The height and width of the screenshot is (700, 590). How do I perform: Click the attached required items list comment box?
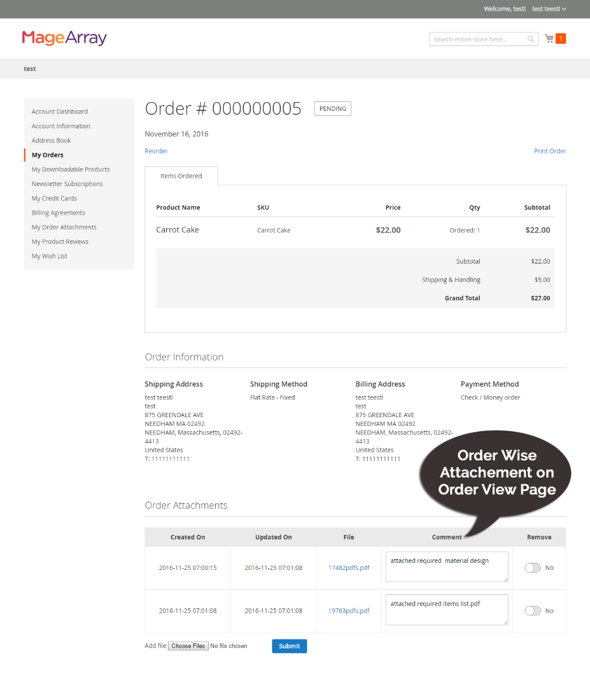coord(445,610)
